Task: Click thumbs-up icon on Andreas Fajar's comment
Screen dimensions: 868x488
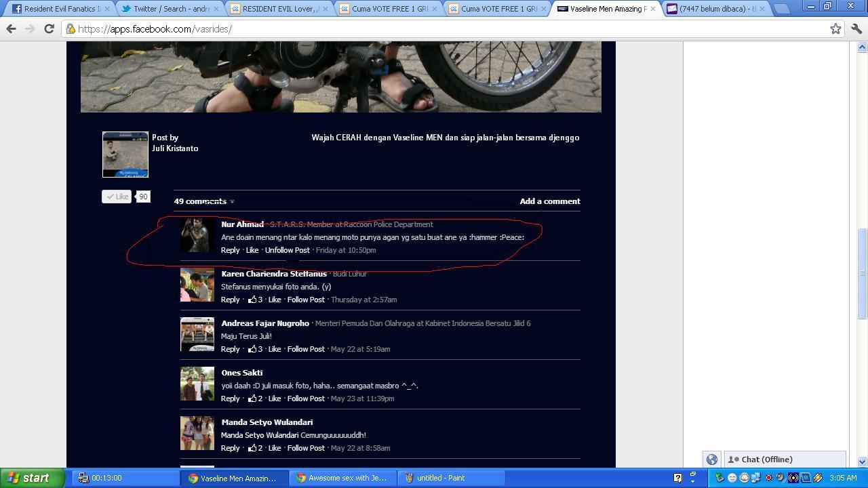Action: point(252,349)
